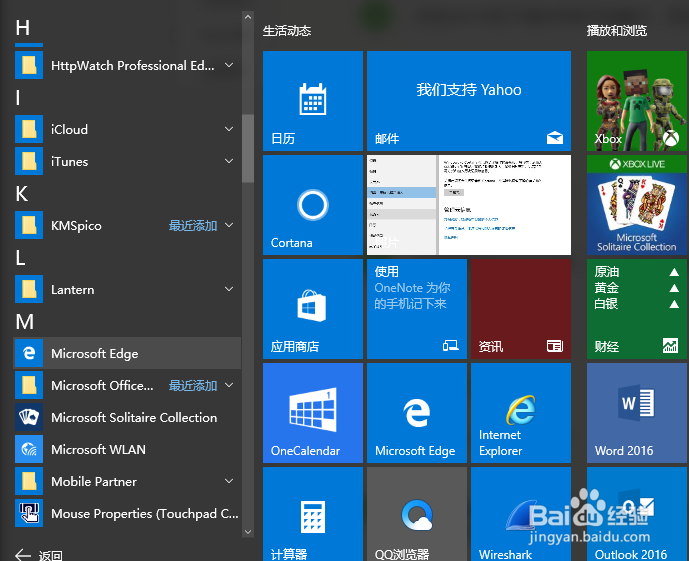Launch the Word 2016 tile
The image size is (689, 561).
637,413
